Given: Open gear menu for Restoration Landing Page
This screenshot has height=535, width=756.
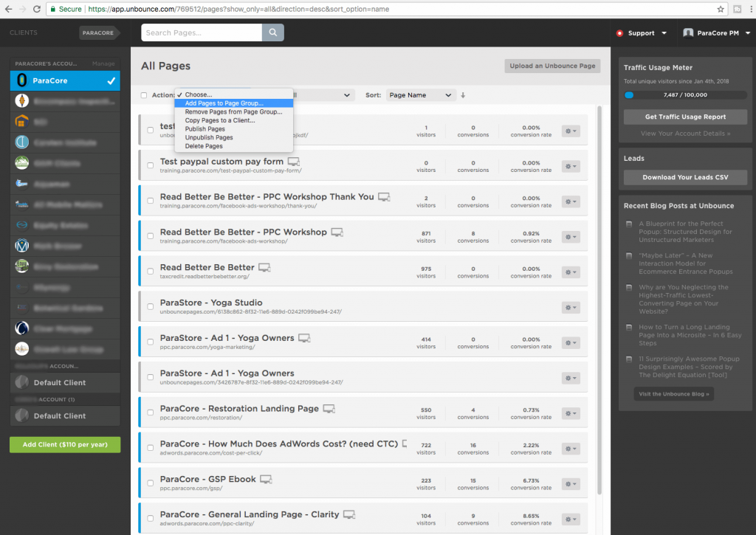Looking at the screenshot, I should pyautogui.click(x=571, y=413).
